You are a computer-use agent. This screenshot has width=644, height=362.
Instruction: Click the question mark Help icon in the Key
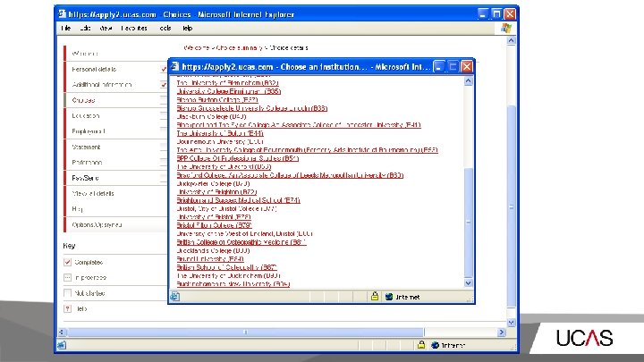pyautogui.click(x=68, y=308)
